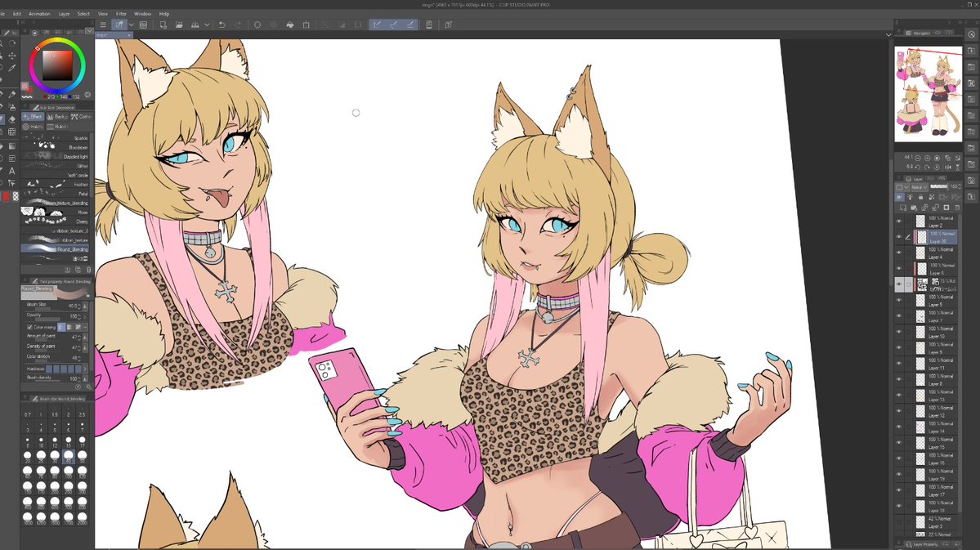Select the 40 brush size preset

[x=68, y=457]
